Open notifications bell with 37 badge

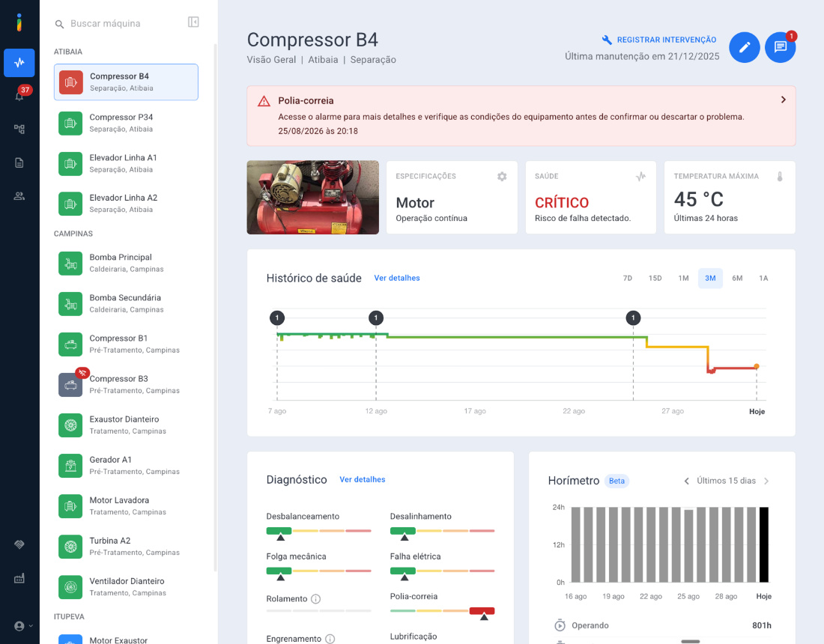pyautogui.click(x=19, y=96)
